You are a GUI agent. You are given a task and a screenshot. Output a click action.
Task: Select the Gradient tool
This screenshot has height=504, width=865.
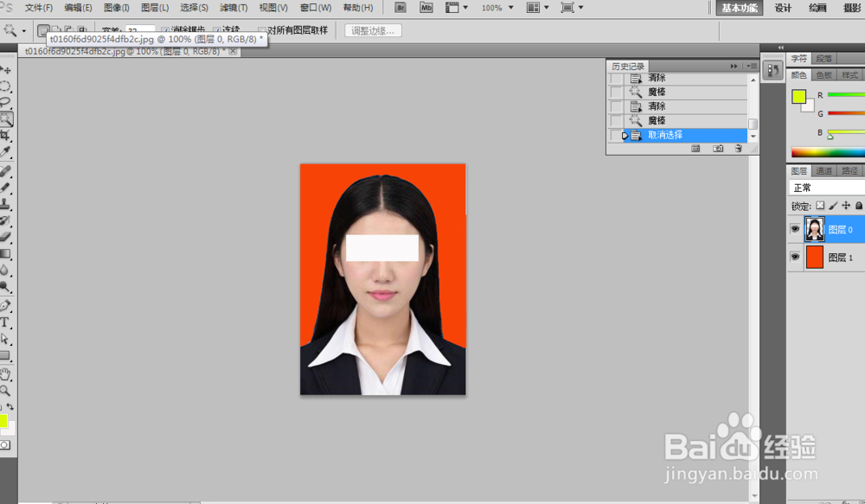tap(5, 253)
